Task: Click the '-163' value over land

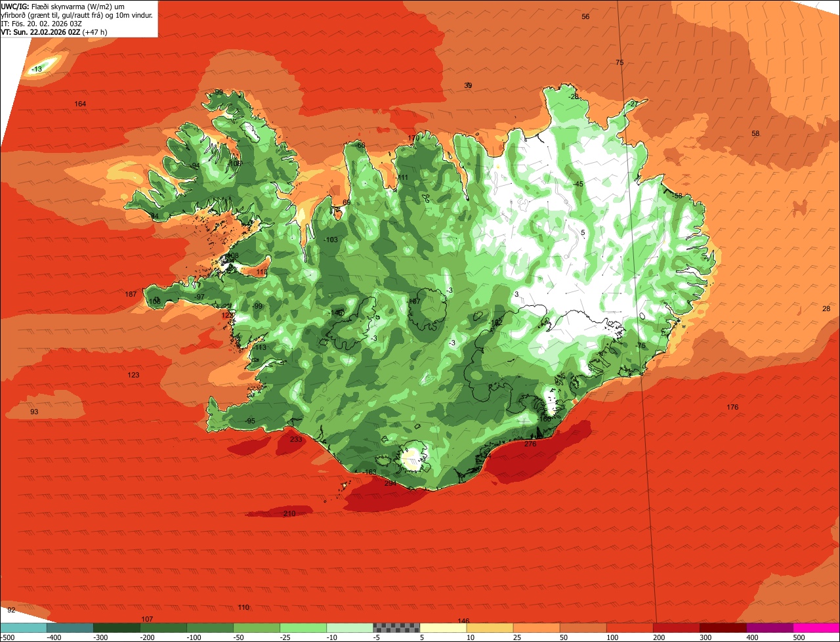Action: pyautogui.click(x=369, y=472)
